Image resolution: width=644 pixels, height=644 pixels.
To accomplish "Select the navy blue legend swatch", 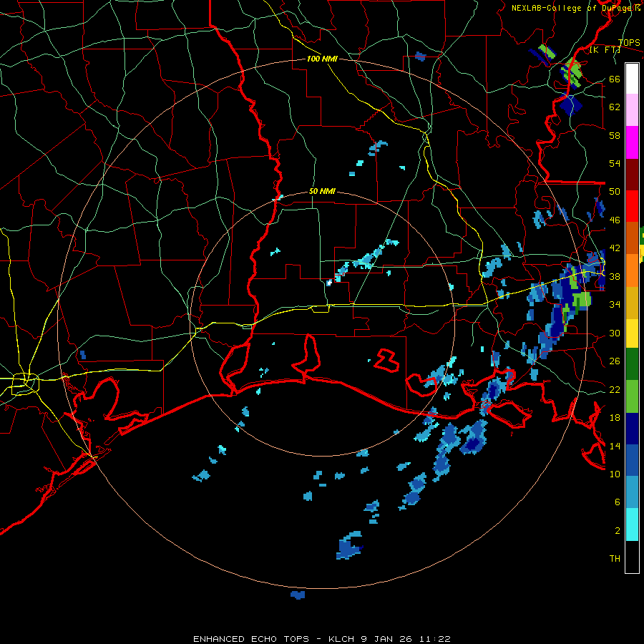I will pyautogui.click(x=632, y=429).
